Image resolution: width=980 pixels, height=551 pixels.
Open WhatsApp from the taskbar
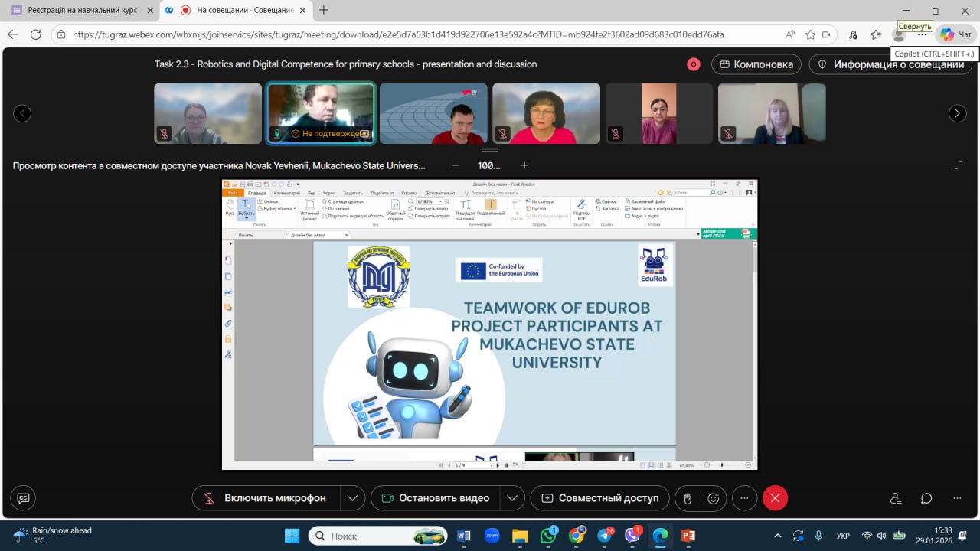548,536
